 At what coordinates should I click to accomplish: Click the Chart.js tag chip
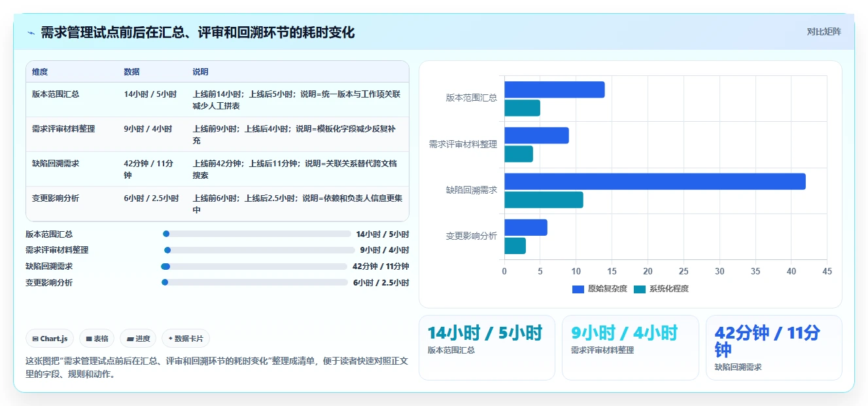(x=50, y=339)
